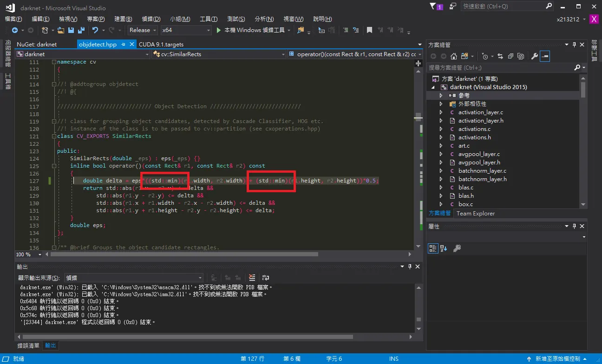Start 本機 Windows 偵錯工具 debugger button
This screenshot has width=602, height=364.
251,30
